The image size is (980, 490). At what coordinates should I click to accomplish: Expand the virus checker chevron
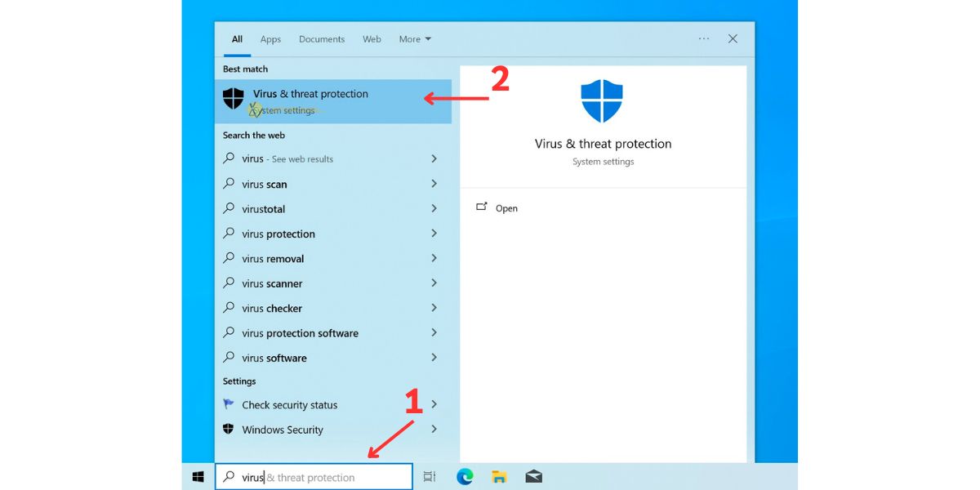click(434, 308)
